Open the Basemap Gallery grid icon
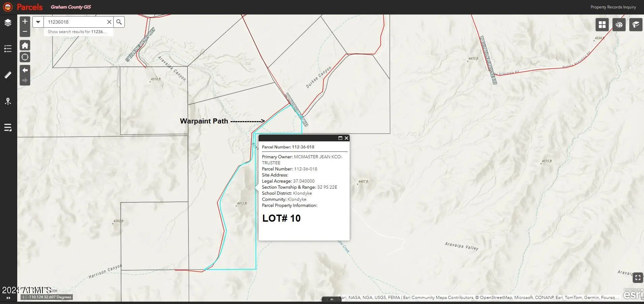The image size is (644, 304). (602, 25)
